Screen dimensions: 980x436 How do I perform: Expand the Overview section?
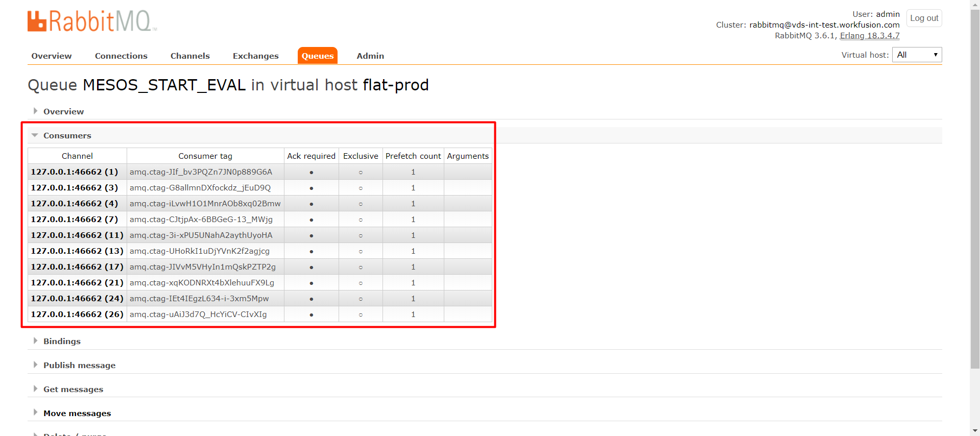click(63, 111)
